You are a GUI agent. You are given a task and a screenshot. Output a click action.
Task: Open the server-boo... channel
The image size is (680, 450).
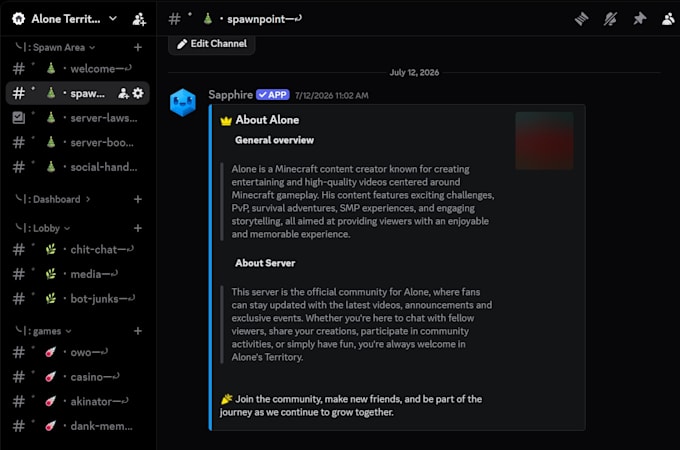[78, 142]
